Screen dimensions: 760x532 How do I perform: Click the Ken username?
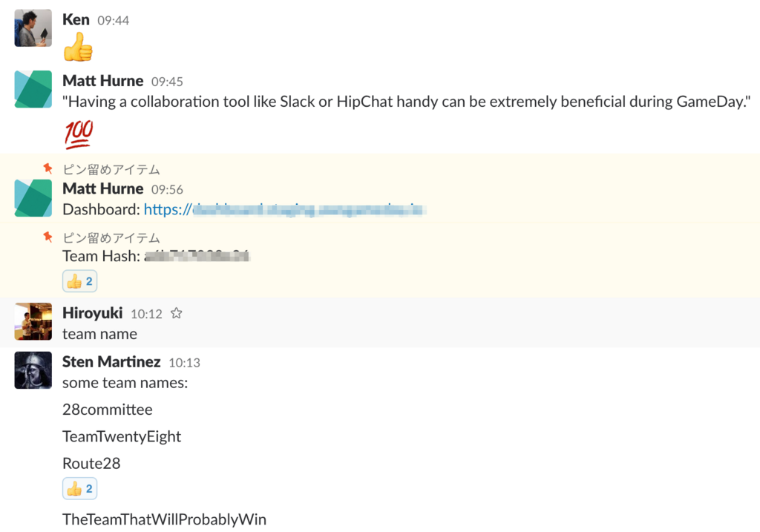76,20
